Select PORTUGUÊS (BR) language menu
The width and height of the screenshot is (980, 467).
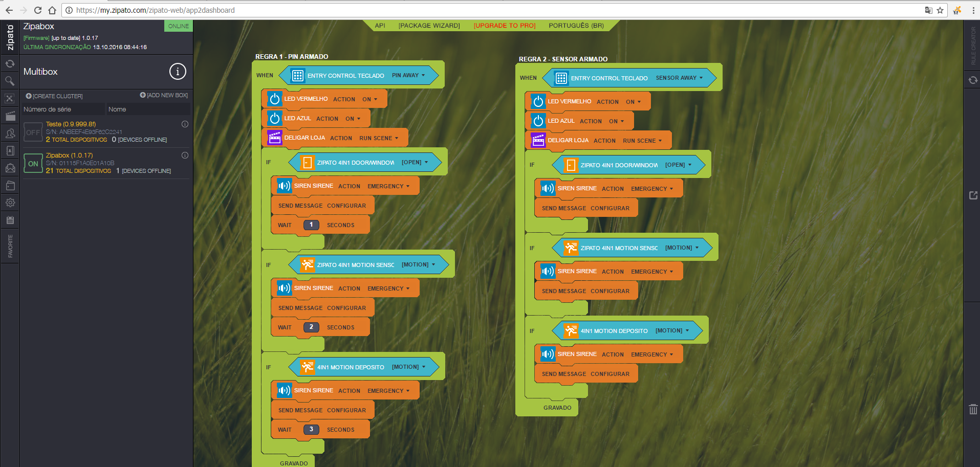pyautogui.click(x=576, y=26)
